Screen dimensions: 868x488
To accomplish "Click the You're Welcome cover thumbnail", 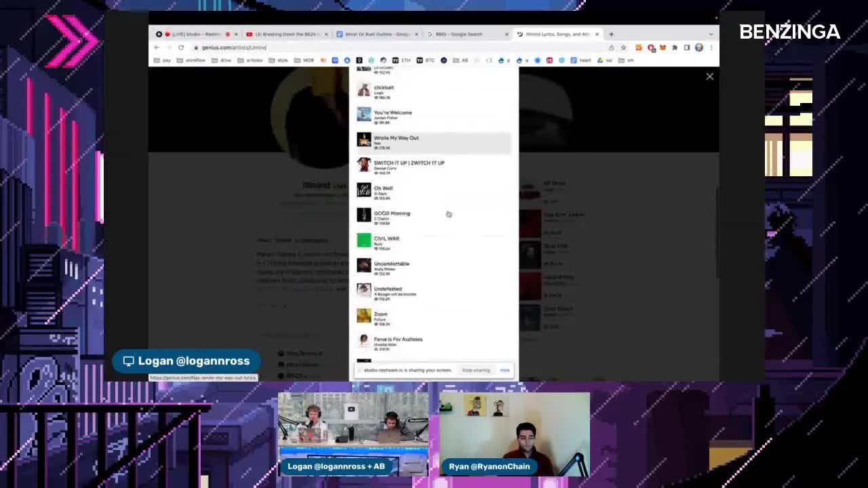I will (x=364, y=115).
